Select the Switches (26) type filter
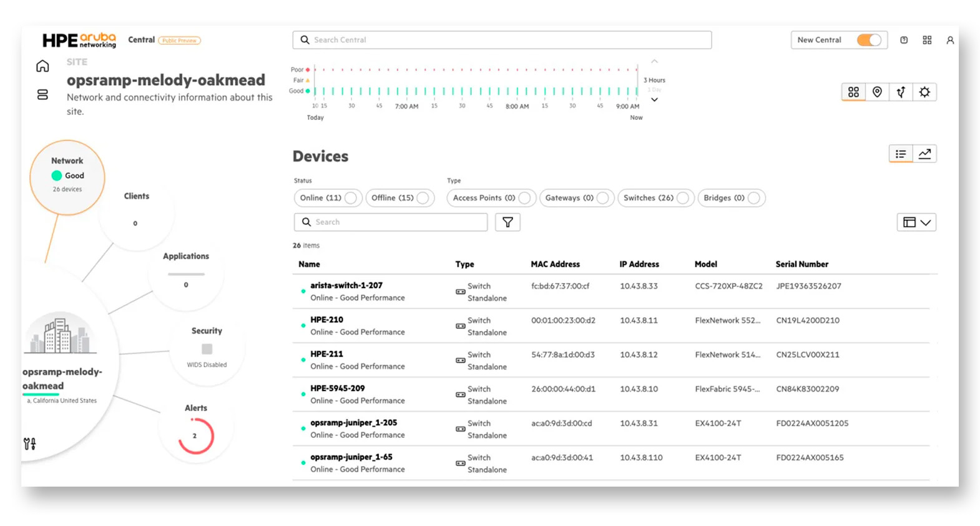Screen dimensions: 980x526 (x=655, y=198)
